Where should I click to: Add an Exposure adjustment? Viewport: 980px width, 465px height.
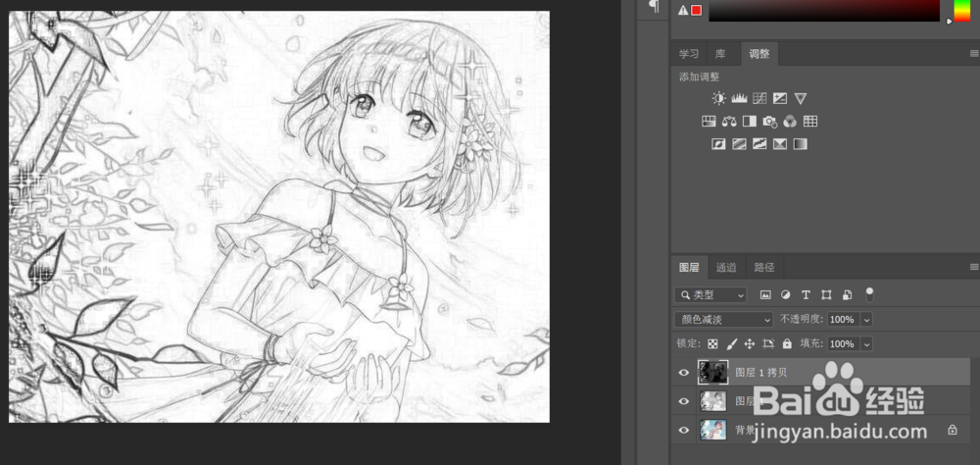point(779,98)
